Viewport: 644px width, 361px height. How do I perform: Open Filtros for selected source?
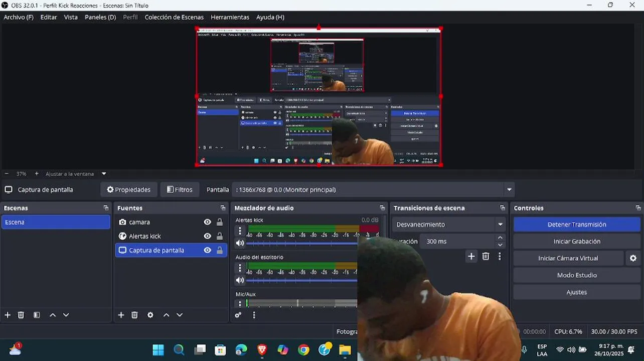point(180,190)
